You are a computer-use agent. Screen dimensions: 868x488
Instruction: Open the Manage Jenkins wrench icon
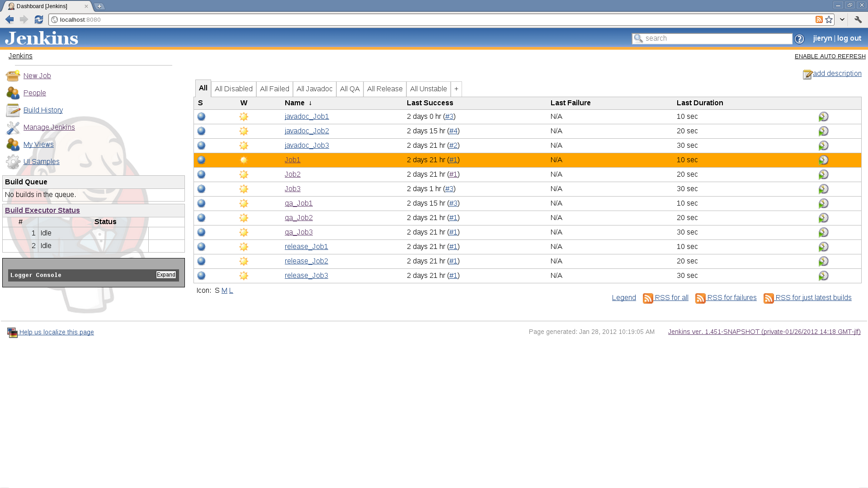coord(13,127)
